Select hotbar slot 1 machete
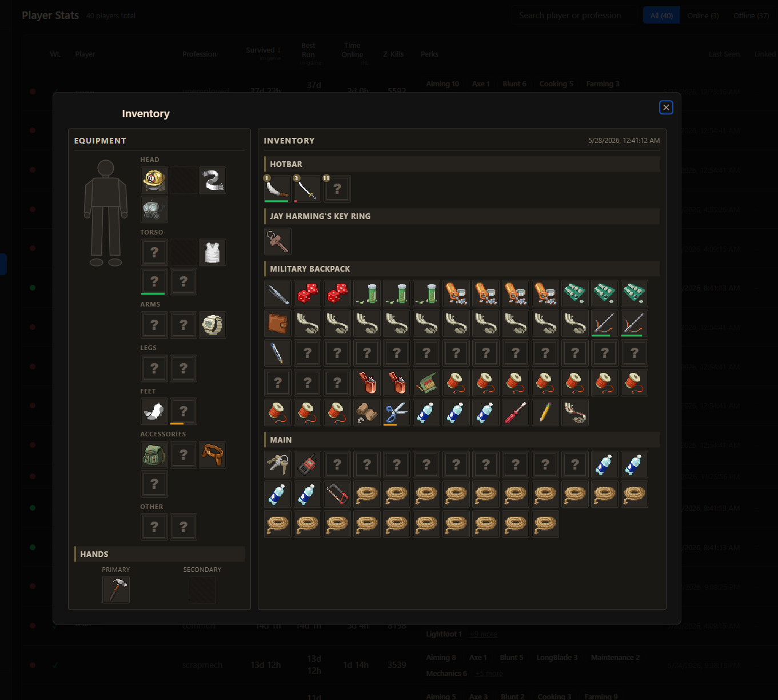The height and width of the screenshot is (700, 778). (278, 189)
